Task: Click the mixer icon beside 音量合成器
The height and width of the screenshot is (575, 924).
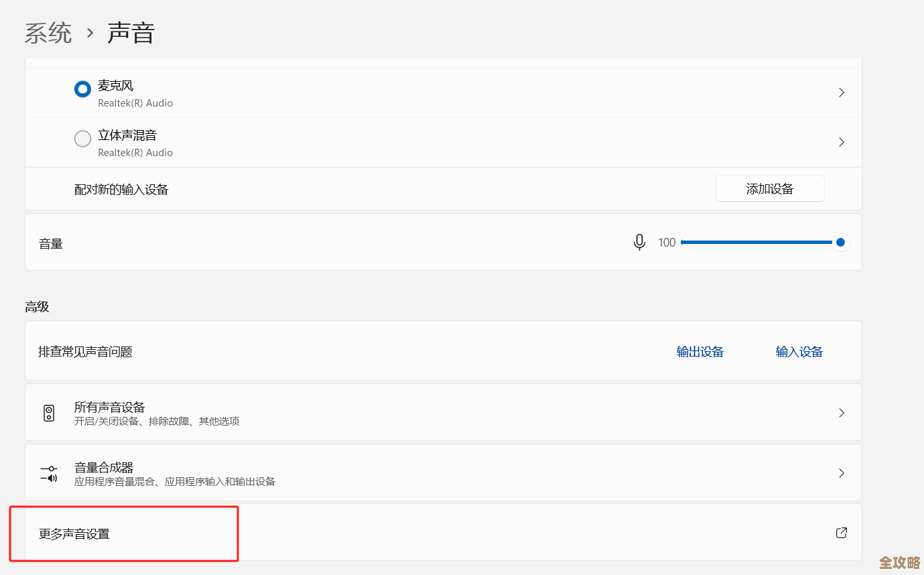Action: (x=49, y=473)
